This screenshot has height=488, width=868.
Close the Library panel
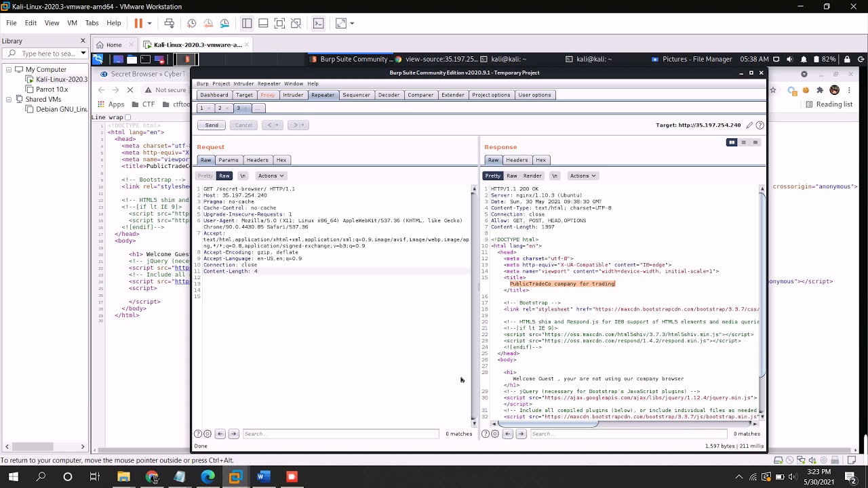pyautogui.click(x=83, y=41)
